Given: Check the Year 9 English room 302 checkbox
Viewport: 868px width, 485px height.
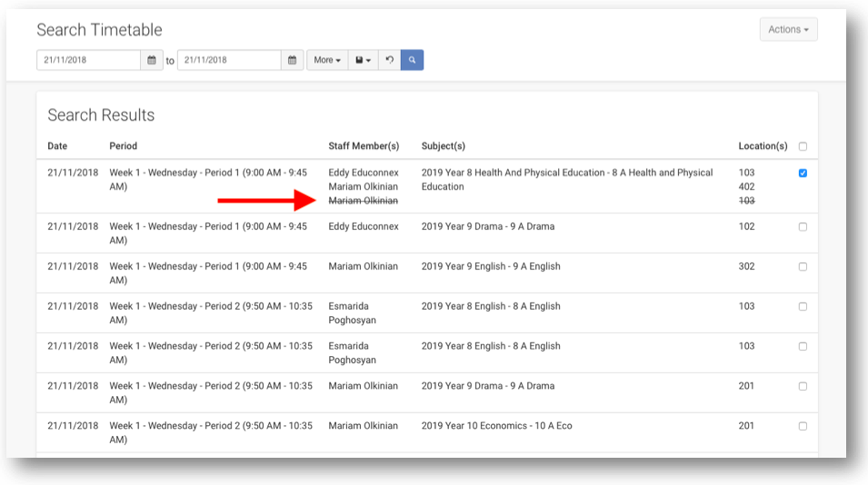Looking at the screenshot, I should pos(803,266).
